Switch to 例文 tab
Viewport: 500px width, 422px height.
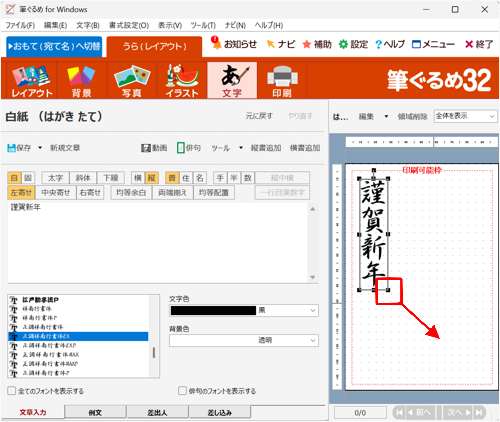95,412
